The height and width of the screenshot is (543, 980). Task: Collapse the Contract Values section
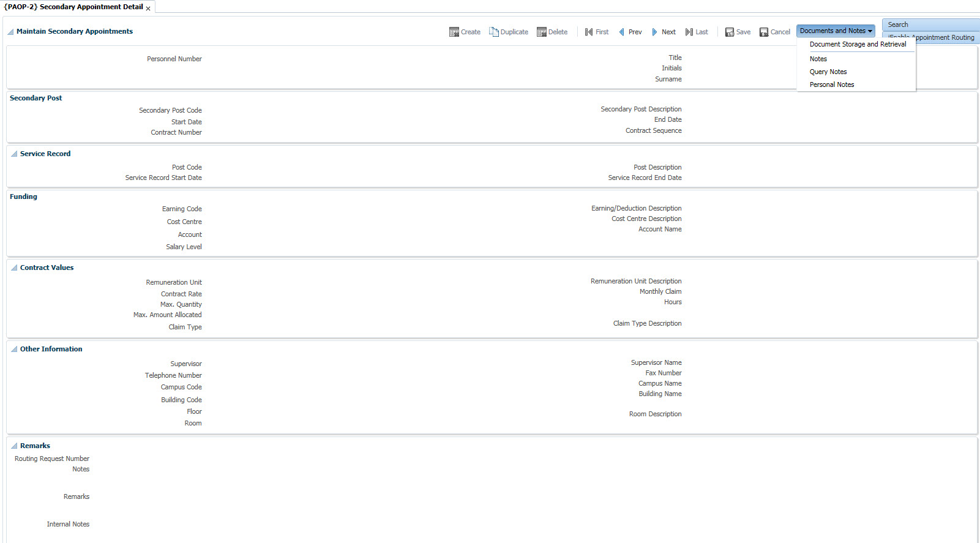pos(14,268)
